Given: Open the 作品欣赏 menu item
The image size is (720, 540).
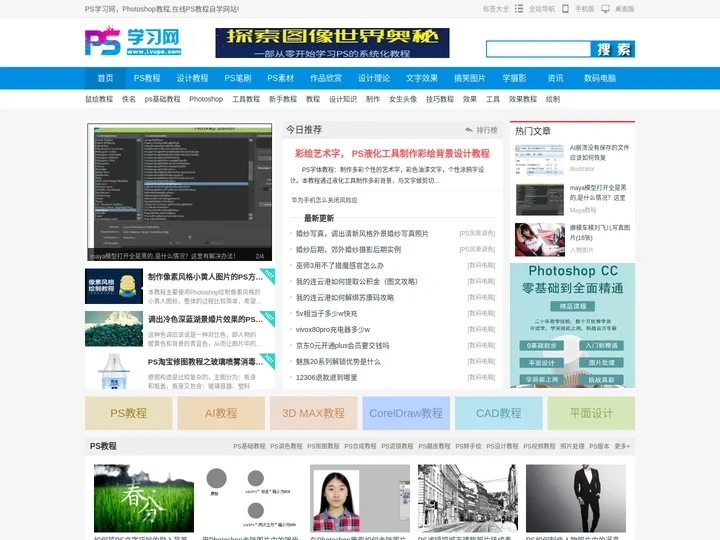Looking at the screenshot, I should coord(326,78).
